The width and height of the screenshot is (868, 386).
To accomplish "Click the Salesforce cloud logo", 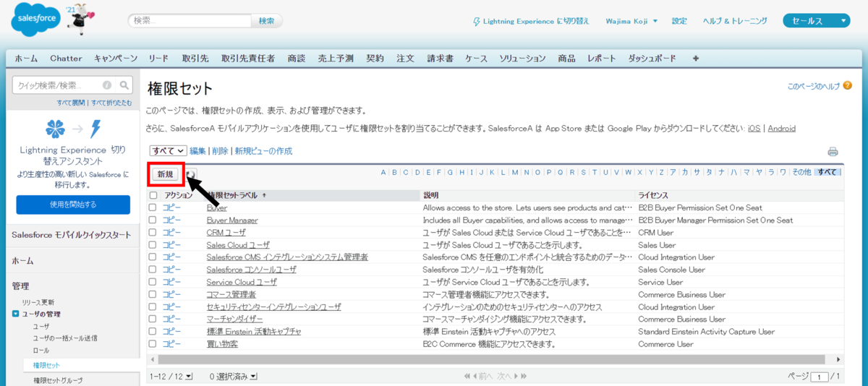I will [x=35, y=21].
